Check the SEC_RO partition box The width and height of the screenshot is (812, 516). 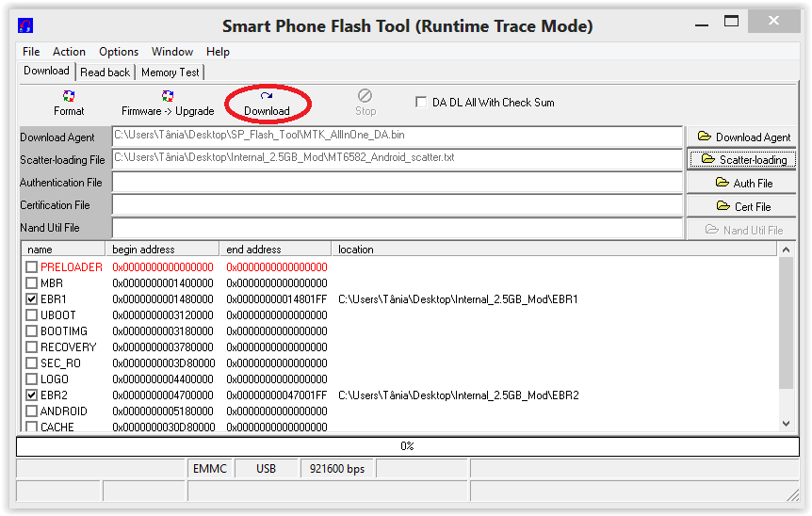pyautogui.click(x=32, y=363)
